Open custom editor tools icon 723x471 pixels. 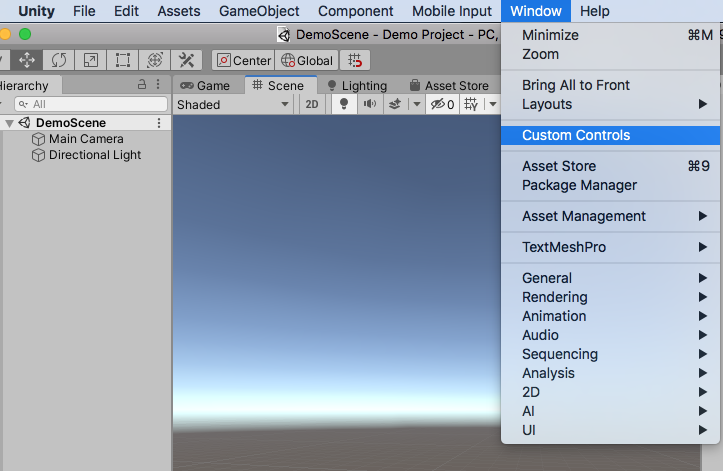[186, 60]
